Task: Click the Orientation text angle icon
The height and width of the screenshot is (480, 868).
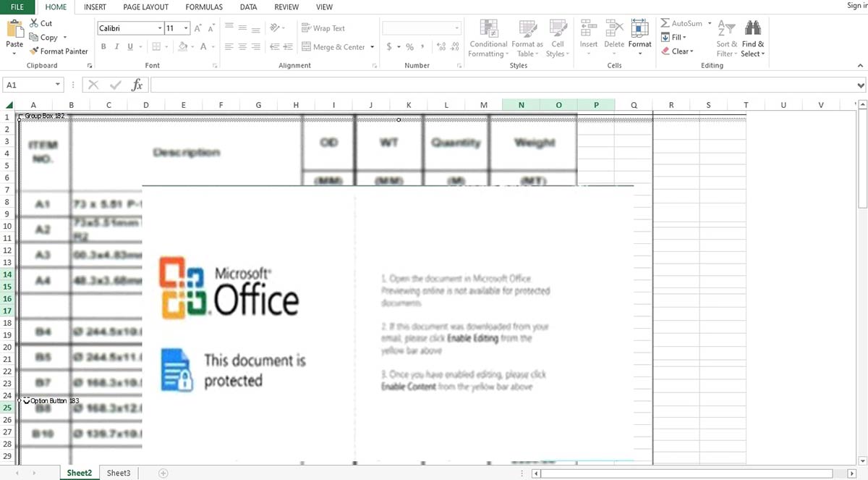Action: [275, 28]
